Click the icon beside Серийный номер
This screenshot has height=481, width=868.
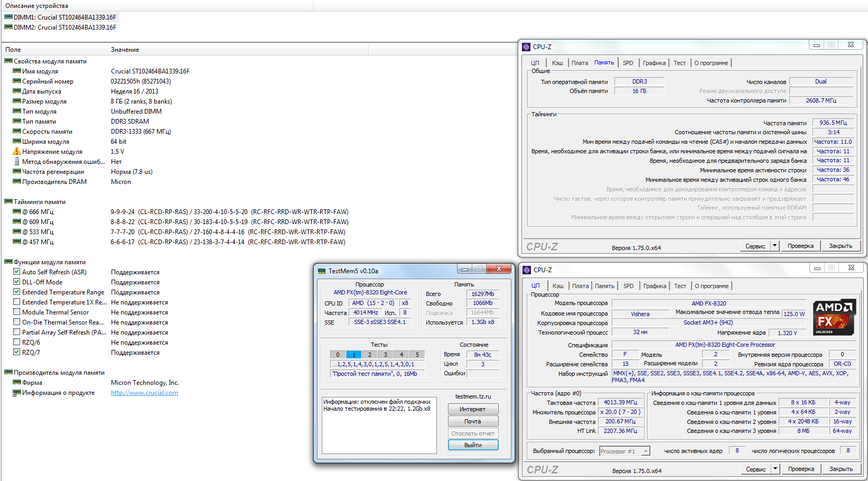[x=17, y=81]
